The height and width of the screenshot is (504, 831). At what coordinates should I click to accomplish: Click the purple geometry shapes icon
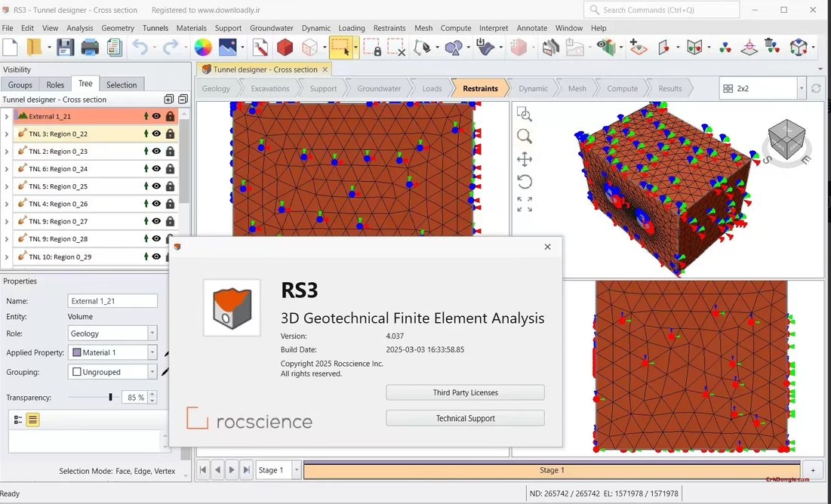(454, 48)
